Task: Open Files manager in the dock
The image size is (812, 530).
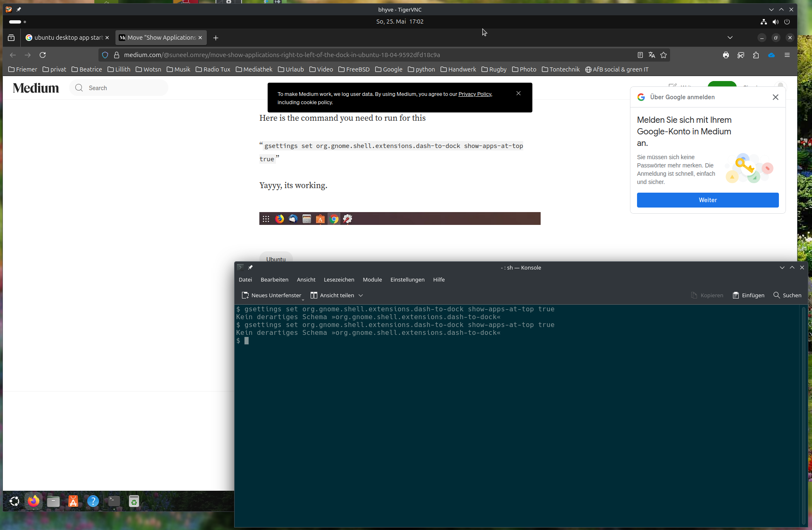Action: click(53, 501)
